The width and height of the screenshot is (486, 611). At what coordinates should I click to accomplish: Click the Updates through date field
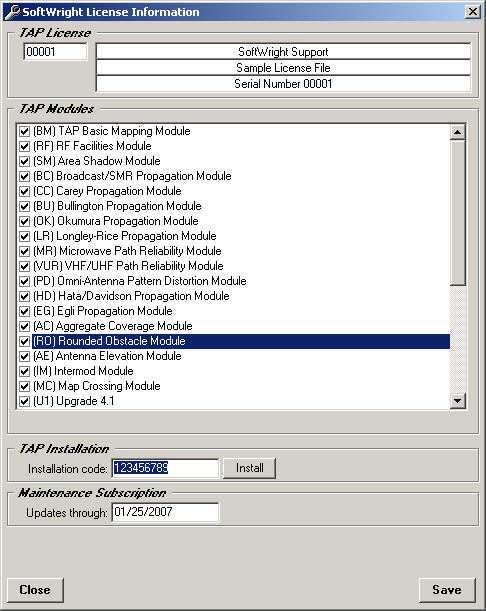(x=166, y=512)
